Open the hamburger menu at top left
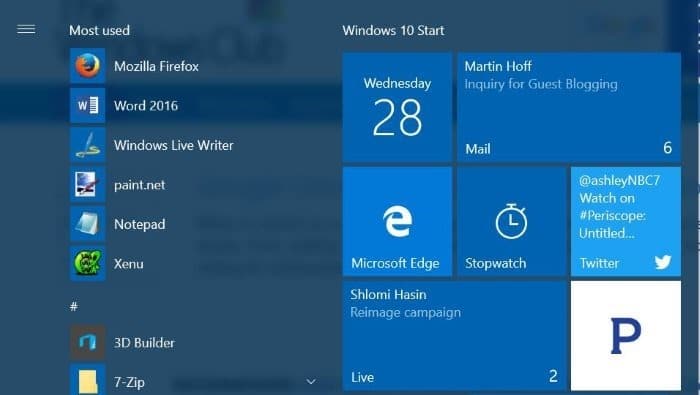The height and width of the screenshot is (395, 700). coord(26,29)
